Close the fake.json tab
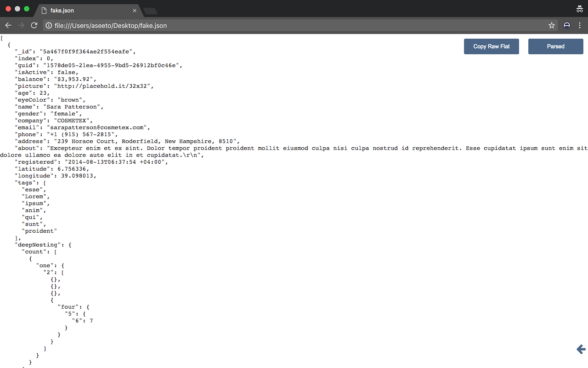 (135, 10)
